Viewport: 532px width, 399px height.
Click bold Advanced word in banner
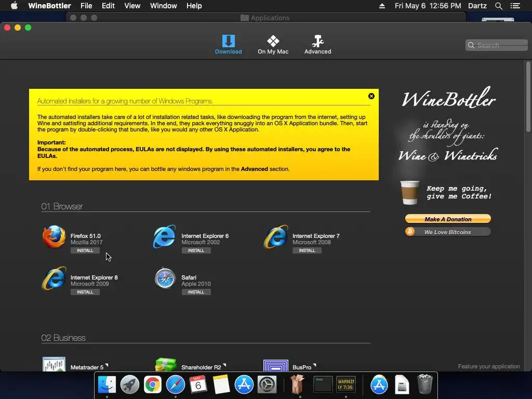tap(255, 169)
